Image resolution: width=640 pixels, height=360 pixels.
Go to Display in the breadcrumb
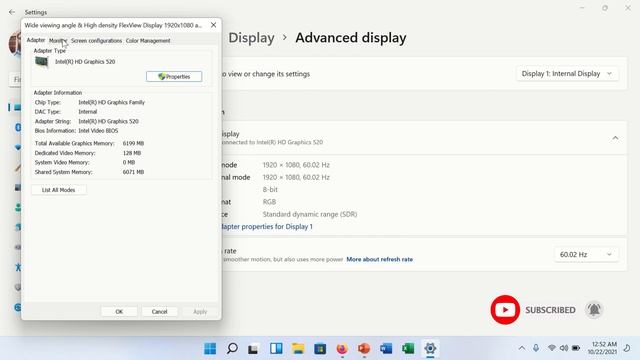251,38
